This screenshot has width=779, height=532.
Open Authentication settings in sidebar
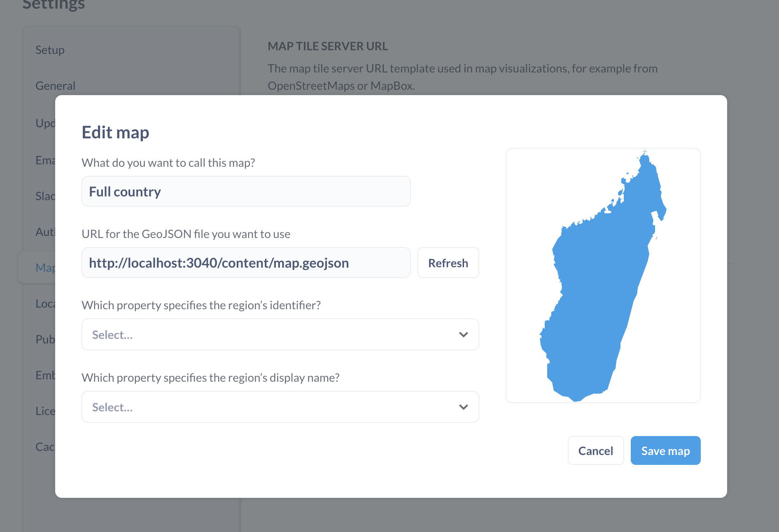point(45,232)
